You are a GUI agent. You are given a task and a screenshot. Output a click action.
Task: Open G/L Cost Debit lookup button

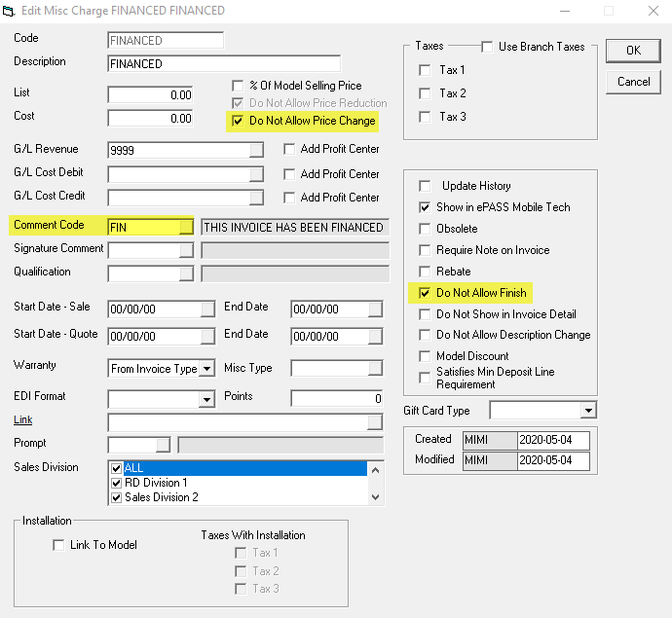(256, 174)
